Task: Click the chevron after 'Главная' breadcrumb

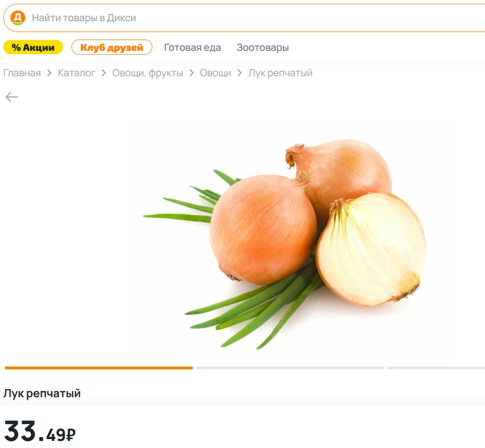Action: click(49, 73)
